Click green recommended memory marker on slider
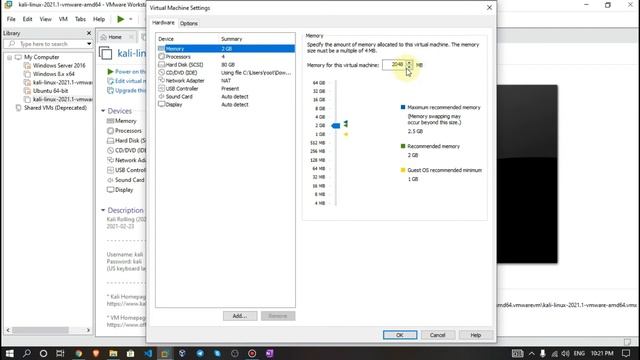 click(x=346, y=124)
